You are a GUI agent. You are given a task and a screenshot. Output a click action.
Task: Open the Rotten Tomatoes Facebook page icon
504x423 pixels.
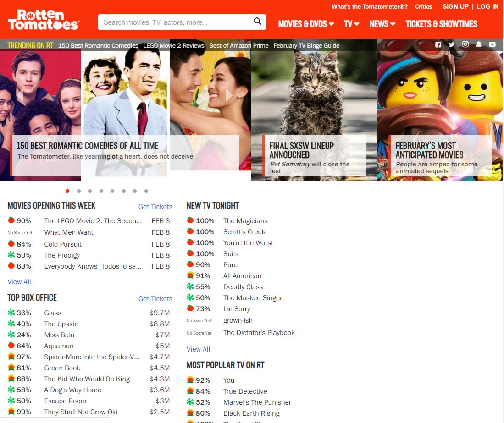[x=438, y=44]
